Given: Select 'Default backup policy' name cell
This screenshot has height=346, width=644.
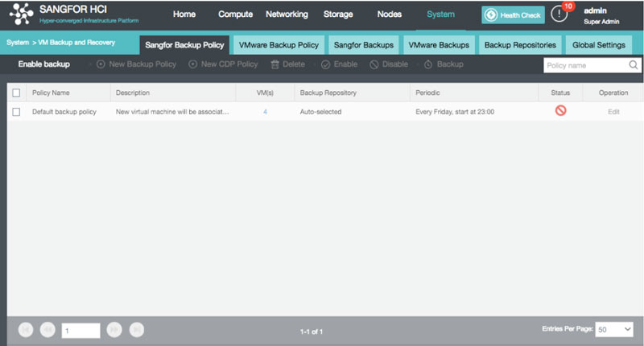Looking at the screenshot, I should click(x=64, y=112).
